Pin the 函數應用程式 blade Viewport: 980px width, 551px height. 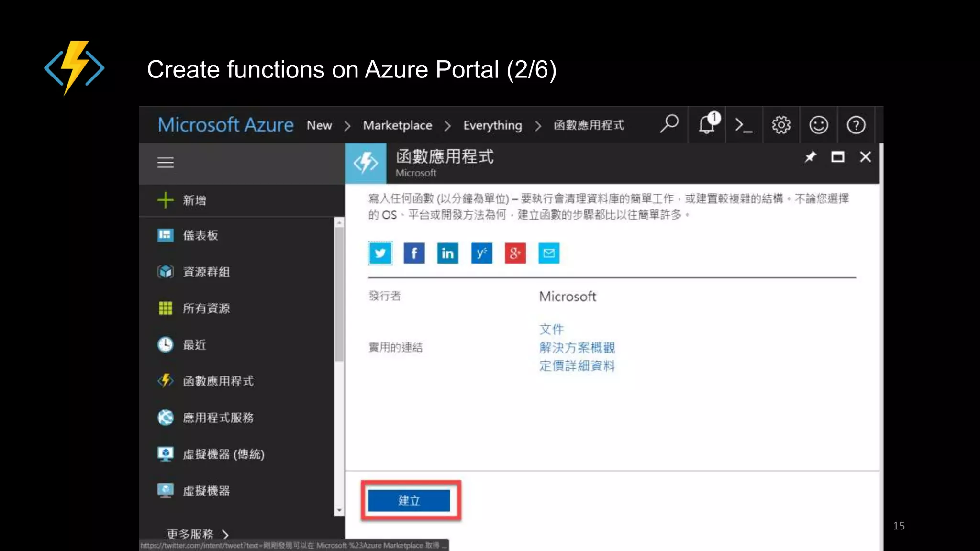[810, 157]
